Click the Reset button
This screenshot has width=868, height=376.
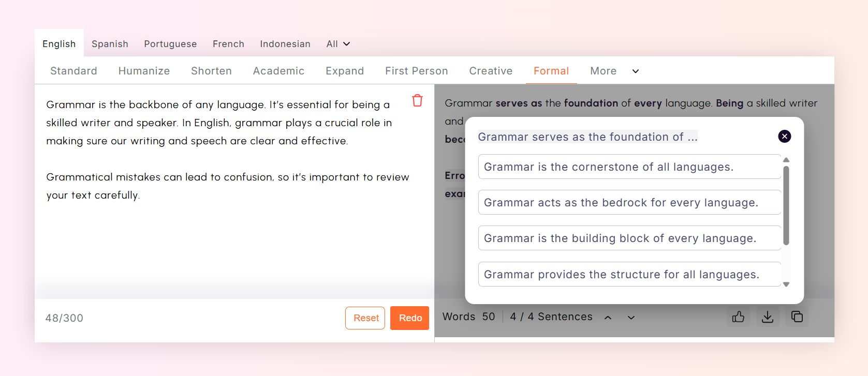(x=365, y=318)
